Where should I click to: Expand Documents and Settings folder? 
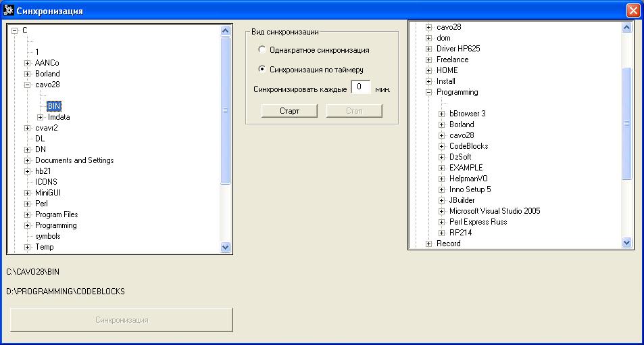pyautogui.click(x=28, y=160)
